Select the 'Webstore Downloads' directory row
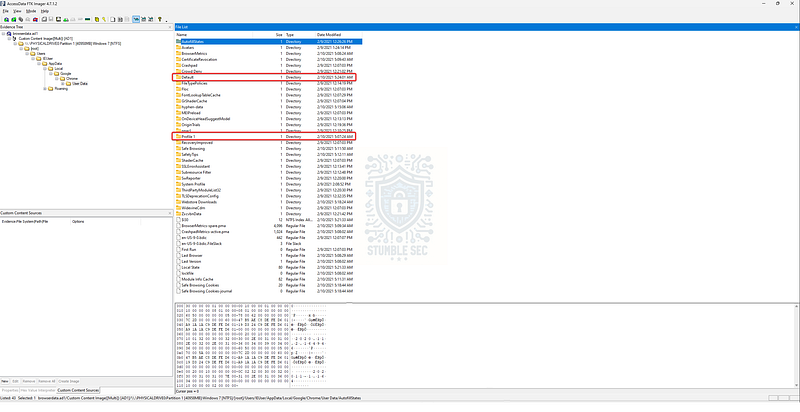The image size is (800, 412). [x=268, y=202]
